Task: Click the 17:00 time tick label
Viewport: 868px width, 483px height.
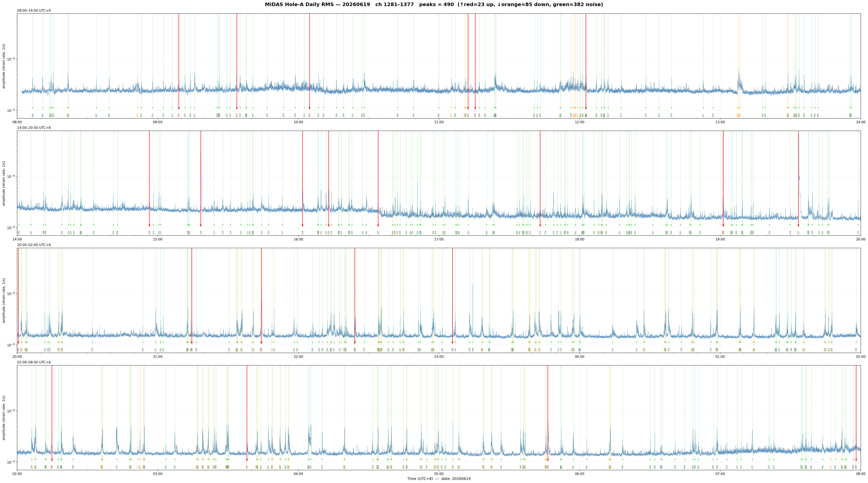Action: [439, 239]
